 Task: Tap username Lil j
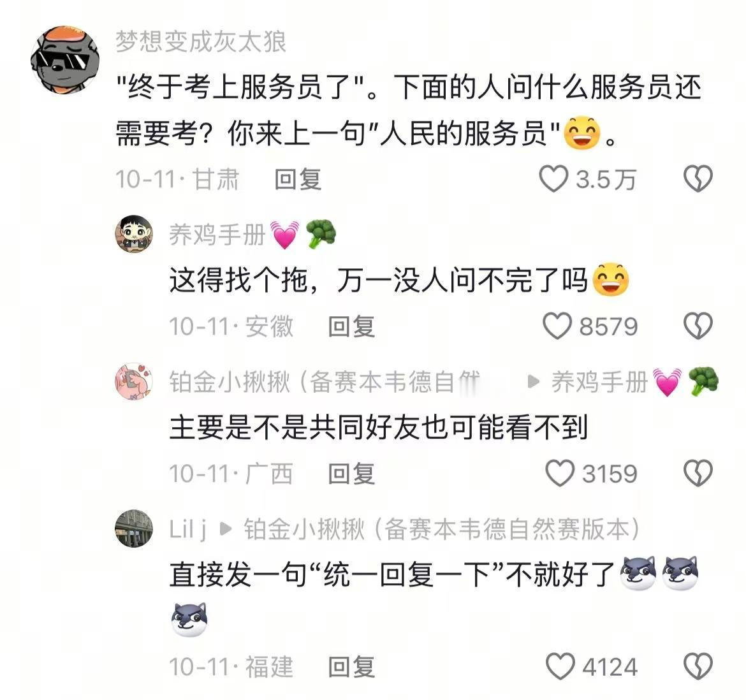(188, 529)
